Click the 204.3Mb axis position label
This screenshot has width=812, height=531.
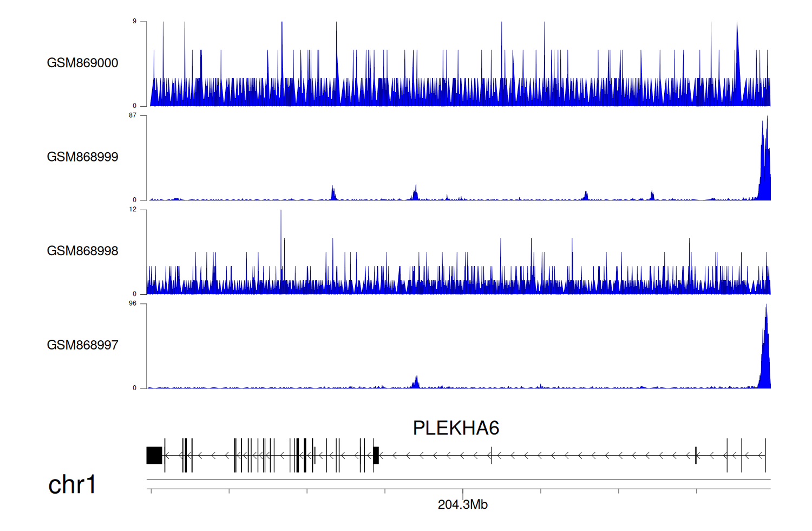click(462, 504)
